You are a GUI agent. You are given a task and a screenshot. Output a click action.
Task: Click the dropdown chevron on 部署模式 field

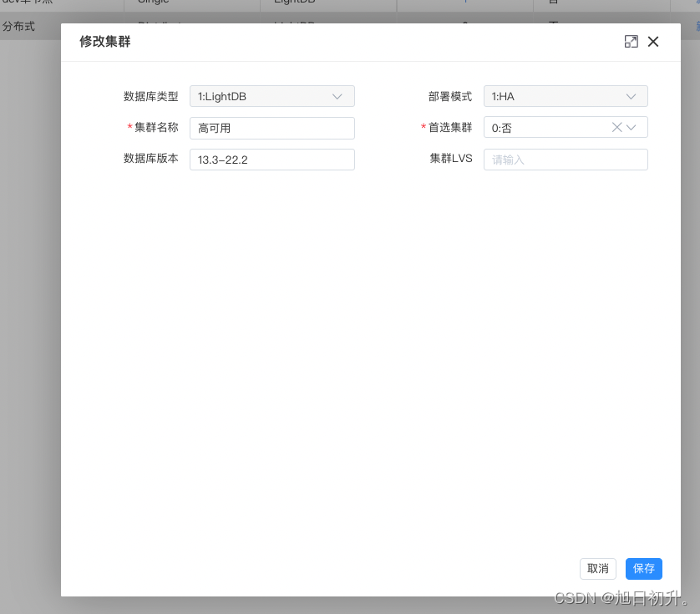click(632, 96)
